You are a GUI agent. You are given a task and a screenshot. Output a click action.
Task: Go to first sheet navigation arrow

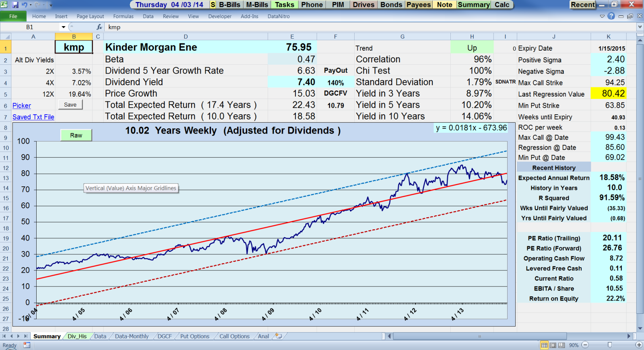[4, 336]
